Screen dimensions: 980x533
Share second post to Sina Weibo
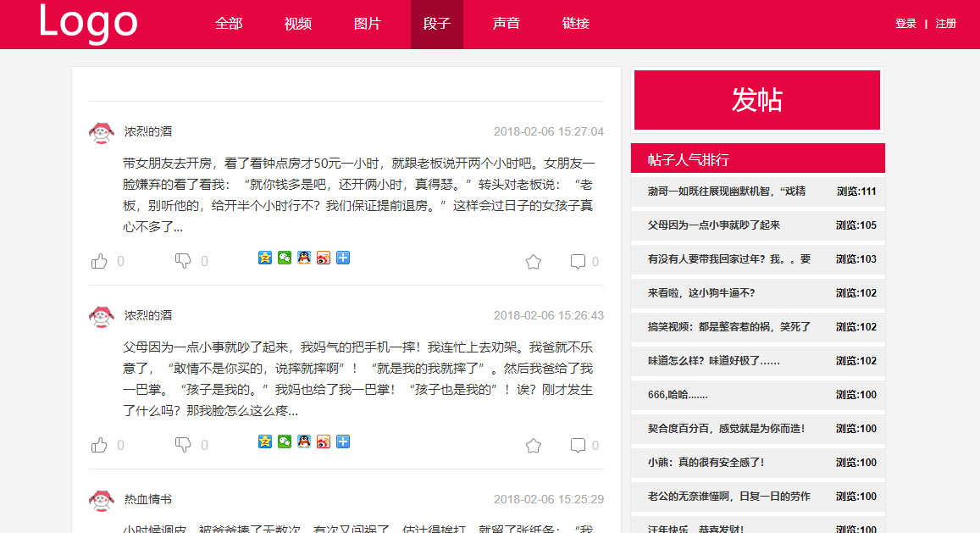click(324, 441)
